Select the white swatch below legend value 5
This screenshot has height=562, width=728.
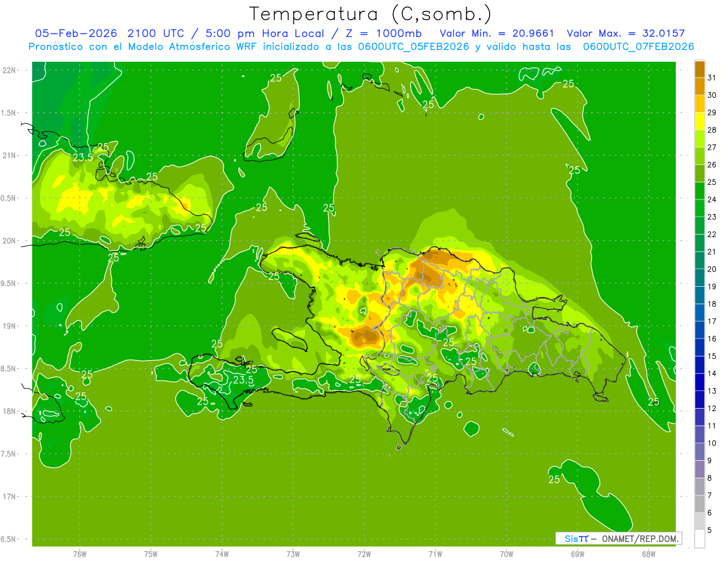[699, 539]
